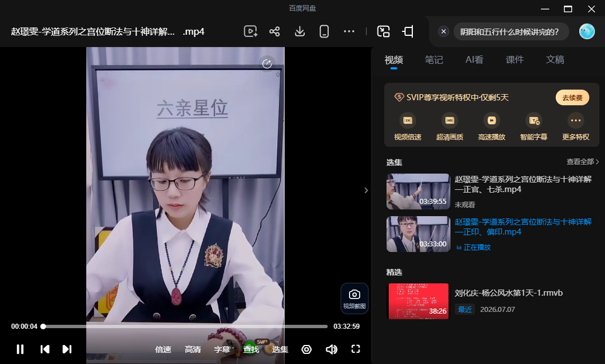This screenshot has height=364, width=605.
Task: Toggle 字幕 subtitles option
Action: tap(222, 349)
